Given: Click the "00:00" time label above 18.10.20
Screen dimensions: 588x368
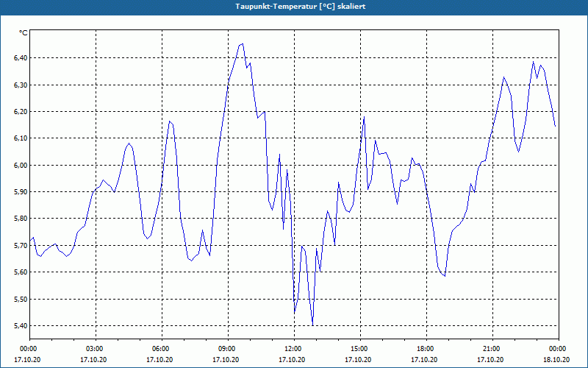Looking at the screenshot, I should [x=557, y=349].
